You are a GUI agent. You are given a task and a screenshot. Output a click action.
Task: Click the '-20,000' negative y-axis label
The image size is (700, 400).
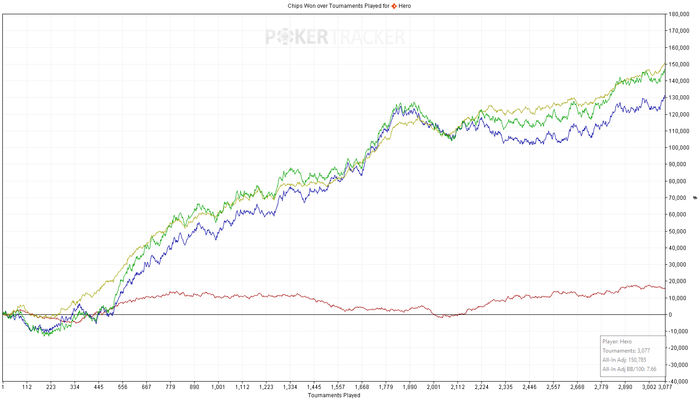(679, 348)
